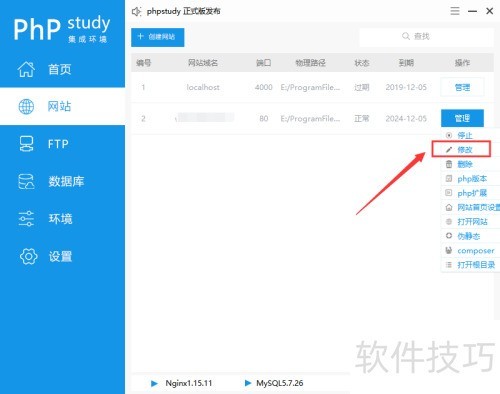Click the stop icon beside 停止

click(449, 135)
